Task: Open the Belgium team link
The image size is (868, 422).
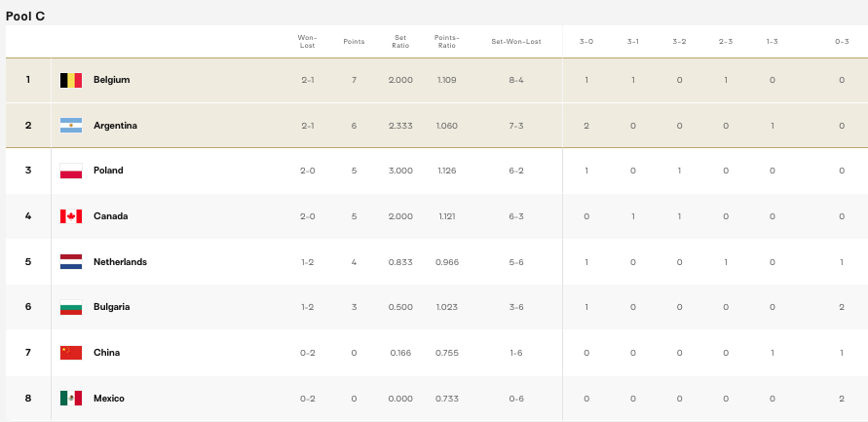Action: coord(111,80)
